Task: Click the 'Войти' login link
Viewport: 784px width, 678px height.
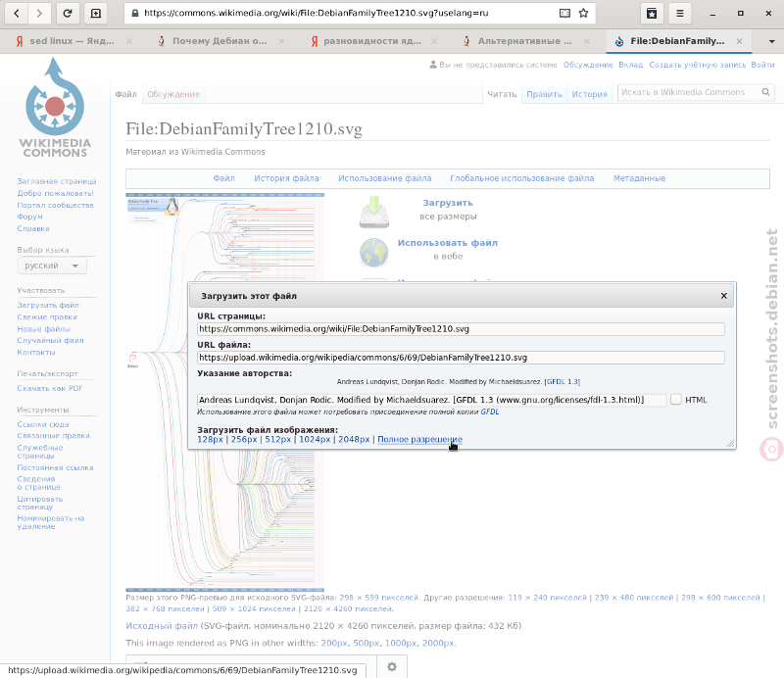Action: click(x=762, y=65)
